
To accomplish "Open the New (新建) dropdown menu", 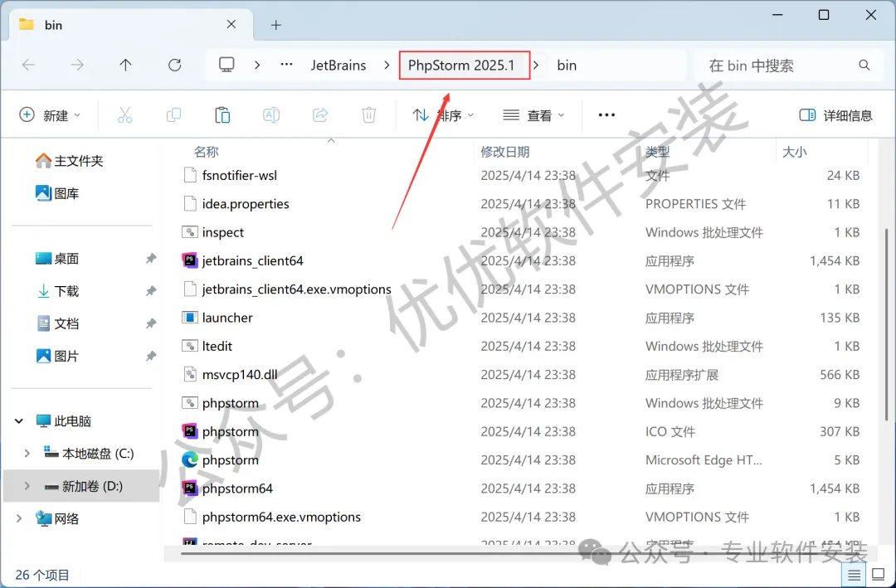I will click(50, 115).
